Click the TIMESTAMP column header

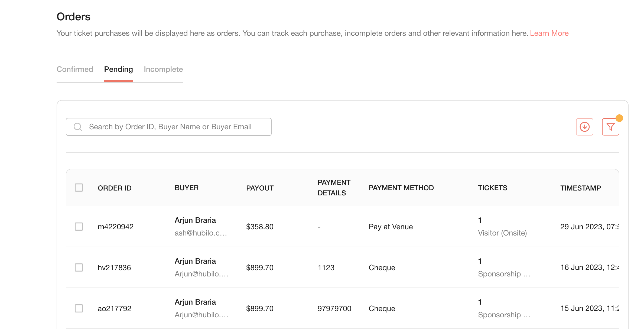[x=580, y=188]
